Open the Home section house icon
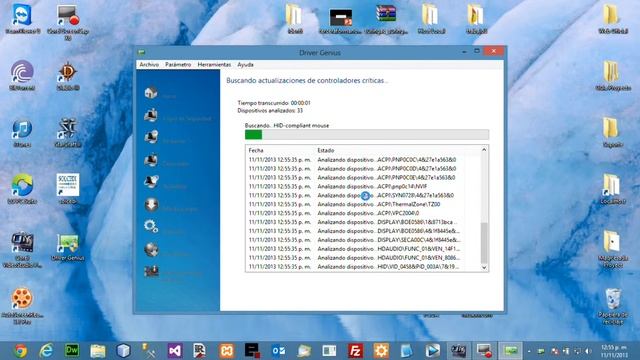Viewport: 640px width, 360px height. pos(151,93)
